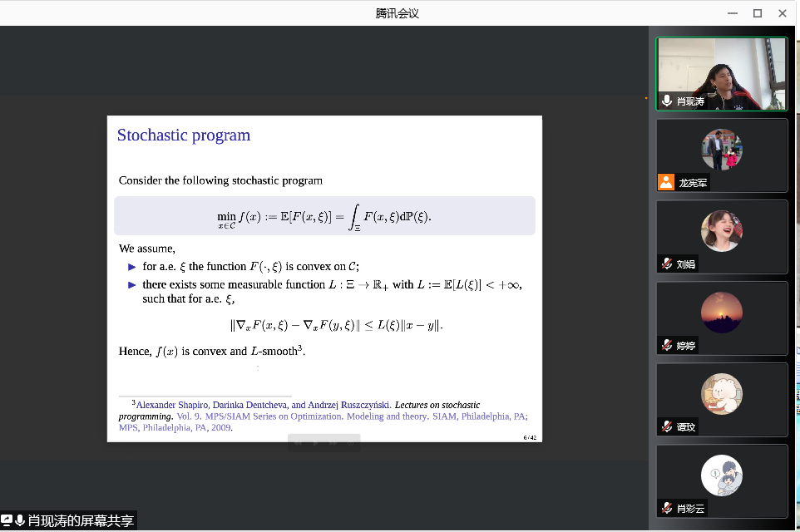Click 婷婷's sunset avatar
The width and height of the screenshot is (800, 532).
(x=721, y=313)
